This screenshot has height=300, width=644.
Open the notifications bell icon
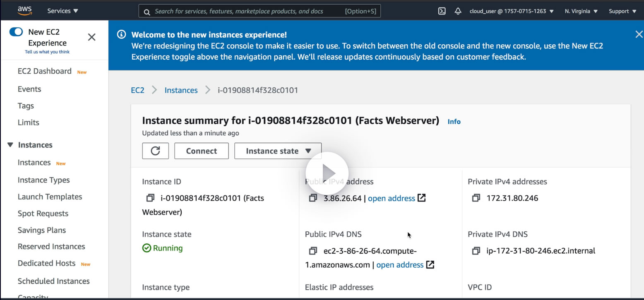[458, 11]
